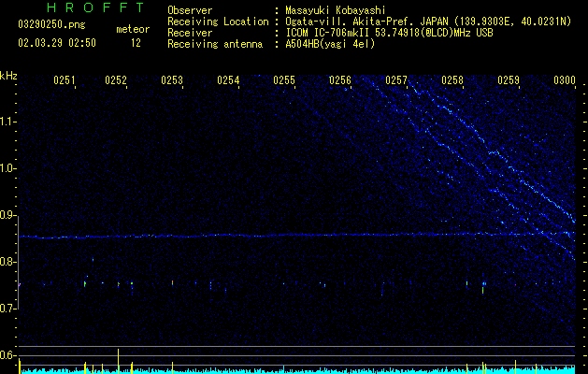Click the 0300 time marker
This screenshot has width=588, height=374.
(565, 80)
